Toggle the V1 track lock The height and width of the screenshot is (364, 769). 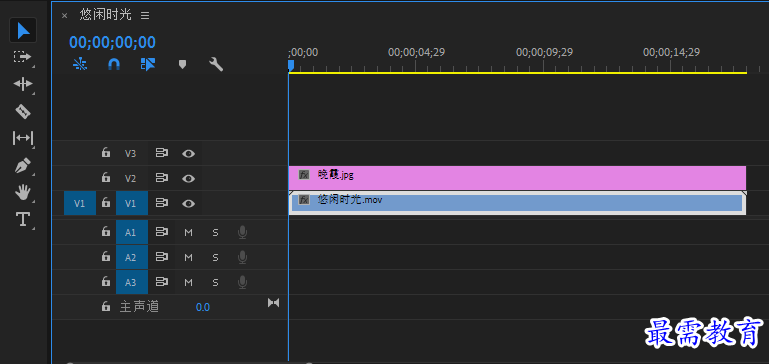coord(105,203)
